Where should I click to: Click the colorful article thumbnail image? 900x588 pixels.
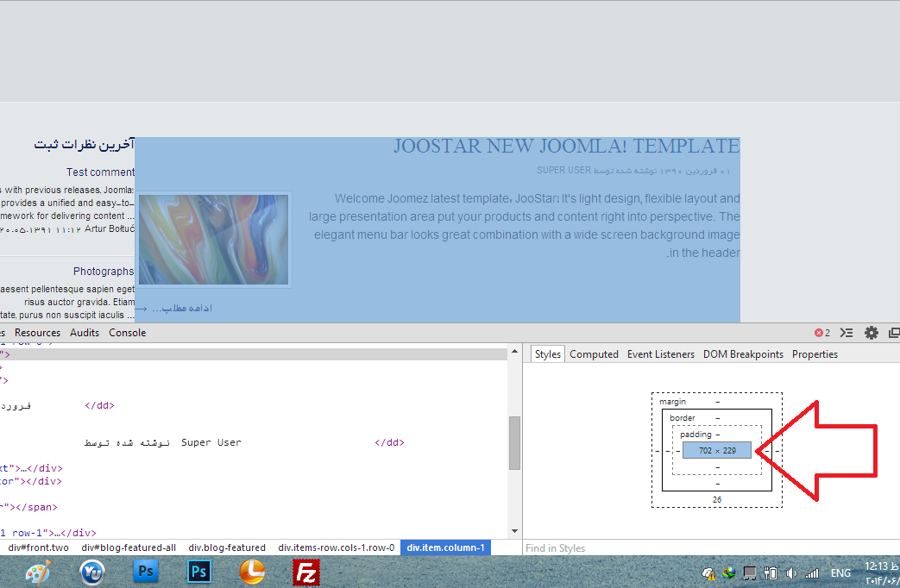coord(213,240)
